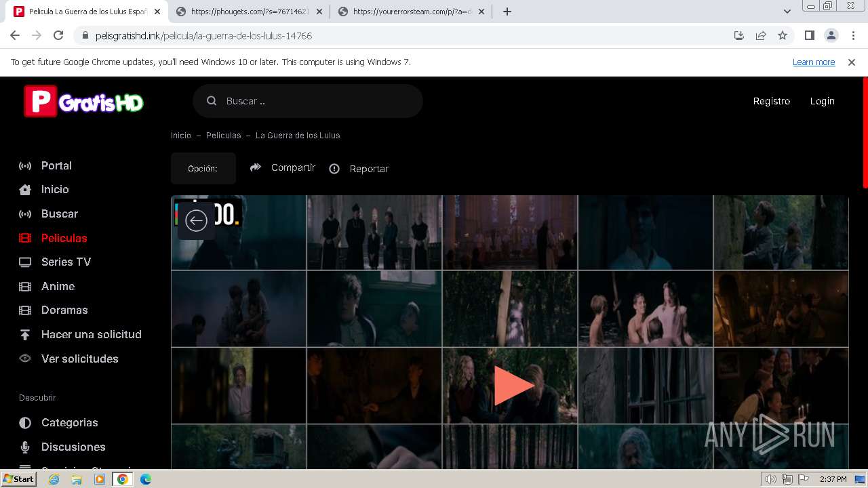This screenshot has width=868, height=488.
Task: Click the address bar URL
Action: point(203,35)
